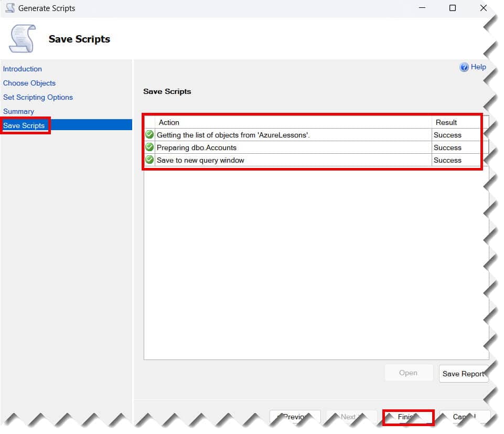The image size is (504, 434).
Task: Close the Generate Scripts window
Action: [484, 8]
